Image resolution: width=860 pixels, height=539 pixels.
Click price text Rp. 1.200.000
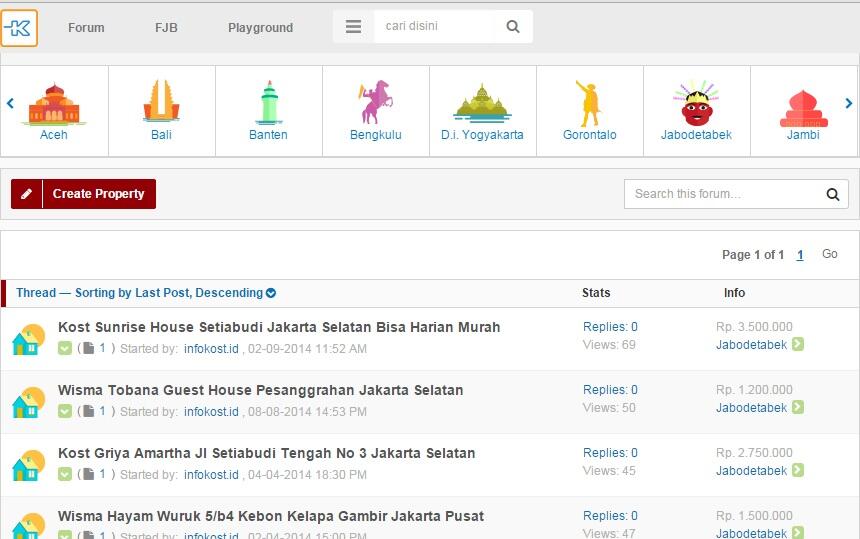754,390
